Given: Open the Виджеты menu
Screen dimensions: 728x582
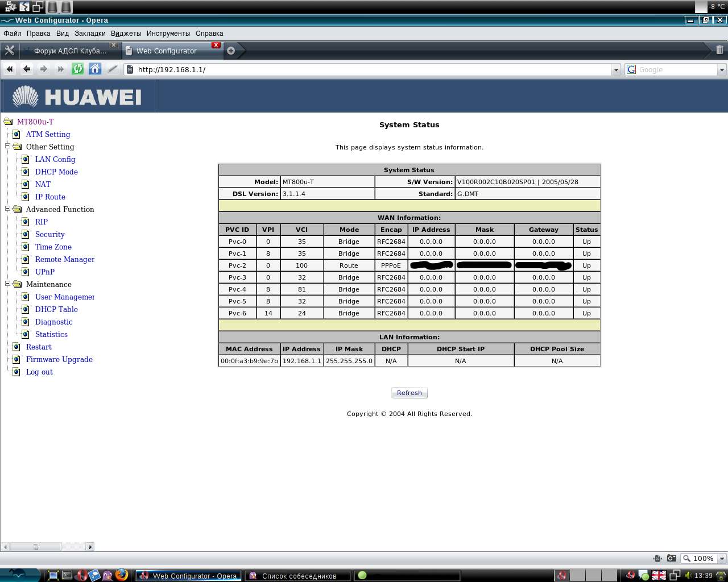Looking at the screenshot, I should [126, 34].
